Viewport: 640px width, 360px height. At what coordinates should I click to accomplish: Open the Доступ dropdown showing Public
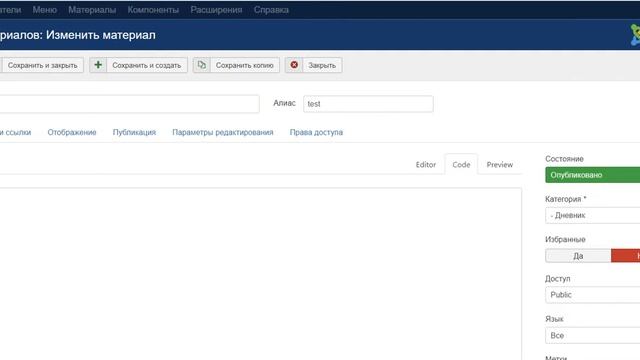point(593,295)
